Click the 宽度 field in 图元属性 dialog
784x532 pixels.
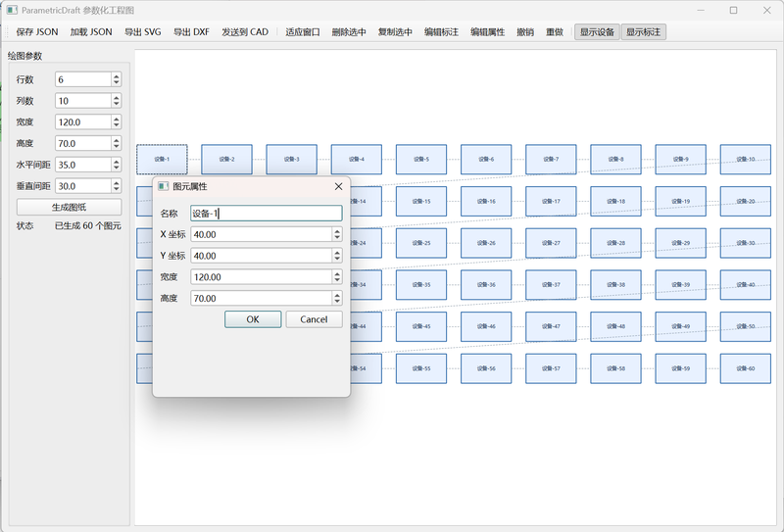(x=261, y=277)
